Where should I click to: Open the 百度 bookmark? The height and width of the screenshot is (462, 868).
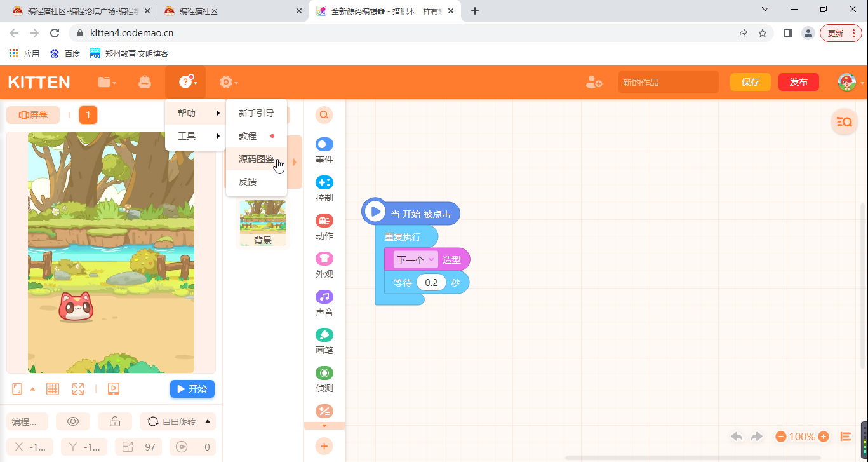click(x=65, y=53)
